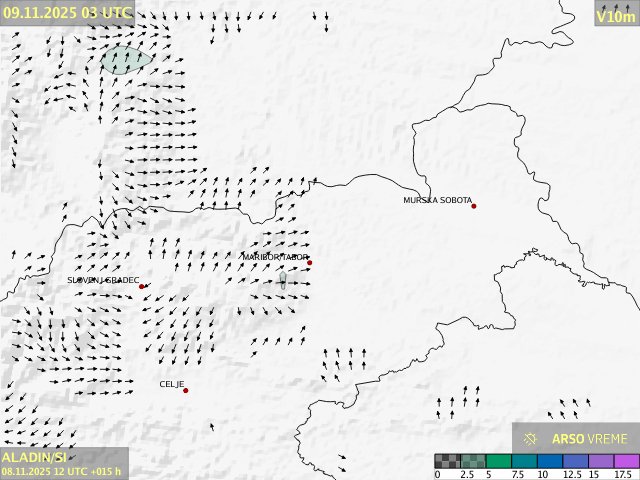This screenshot has width=640, height=480.
Task: Click the CELJE city label
Action: tap(172, 384)
